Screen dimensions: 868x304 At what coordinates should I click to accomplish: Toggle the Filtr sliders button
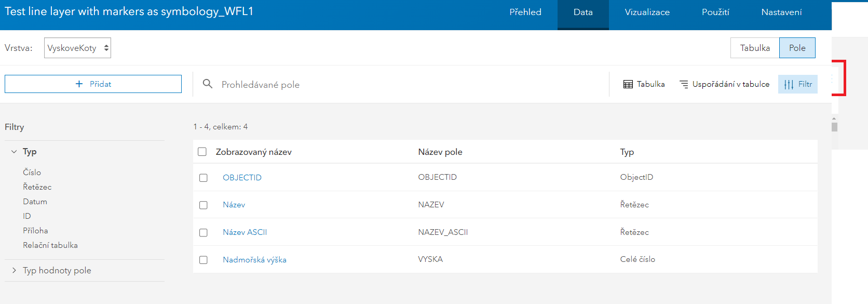[798, 84]
